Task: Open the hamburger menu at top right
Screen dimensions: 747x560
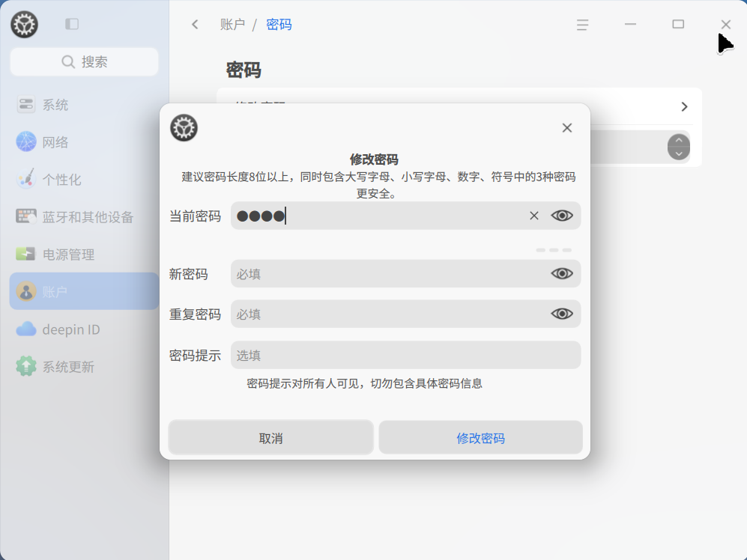Action: coord(582,24)
